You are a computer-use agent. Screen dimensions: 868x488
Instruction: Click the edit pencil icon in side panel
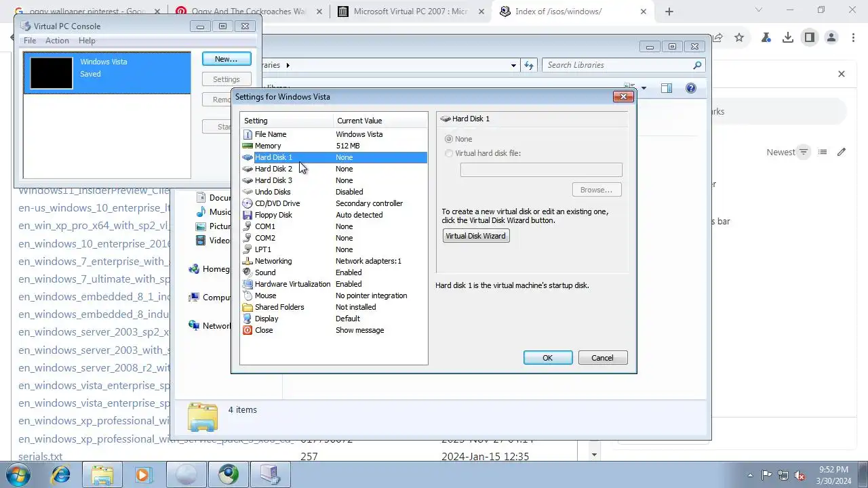(x=842, y=152)
